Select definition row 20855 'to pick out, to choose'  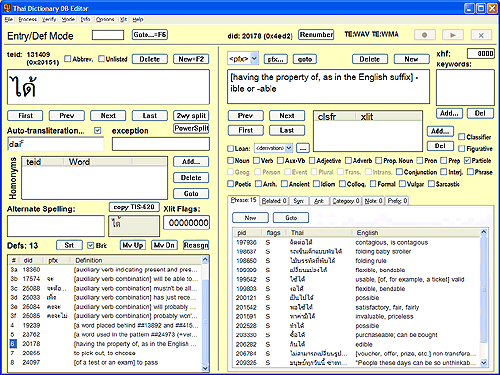pyautogui.click(x=104, y=353)
